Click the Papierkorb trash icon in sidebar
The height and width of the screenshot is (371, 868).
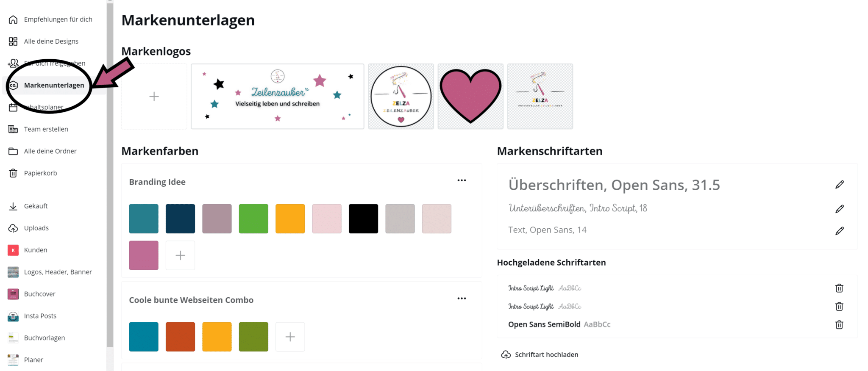click(x=13, y=173)
